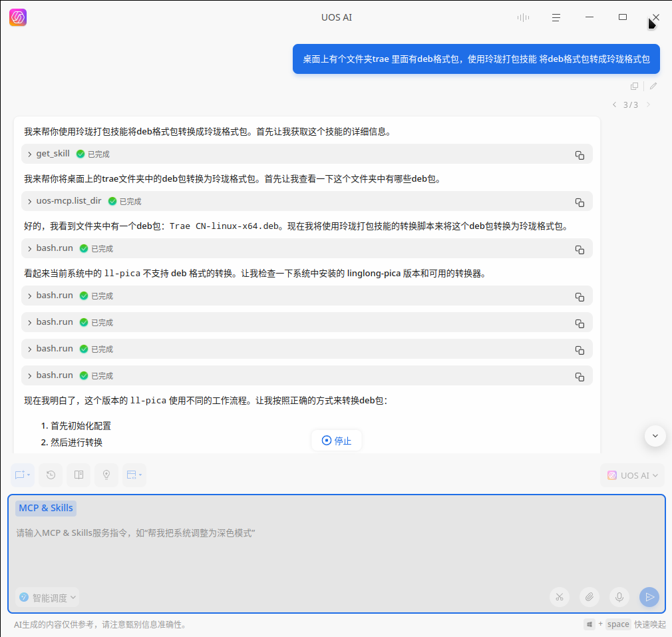Click the Trae CN-linux-x64.deb filename text
Viewport: 672px width, 637px height.
click(x=224, y=226)
